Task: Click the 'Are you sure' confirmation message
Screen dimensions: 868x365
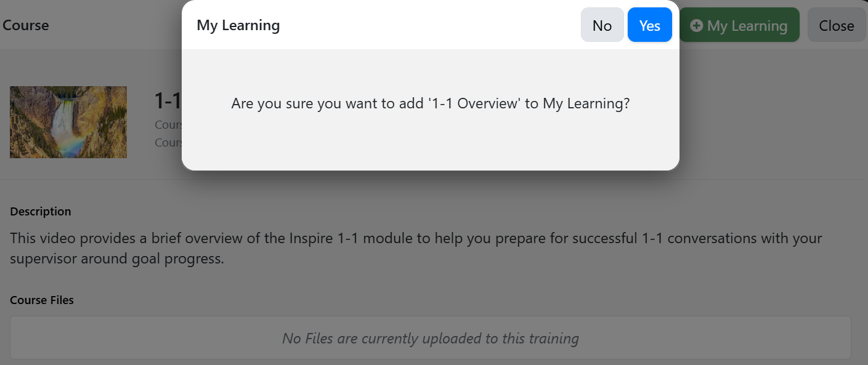Action: (x=431, y=103)
